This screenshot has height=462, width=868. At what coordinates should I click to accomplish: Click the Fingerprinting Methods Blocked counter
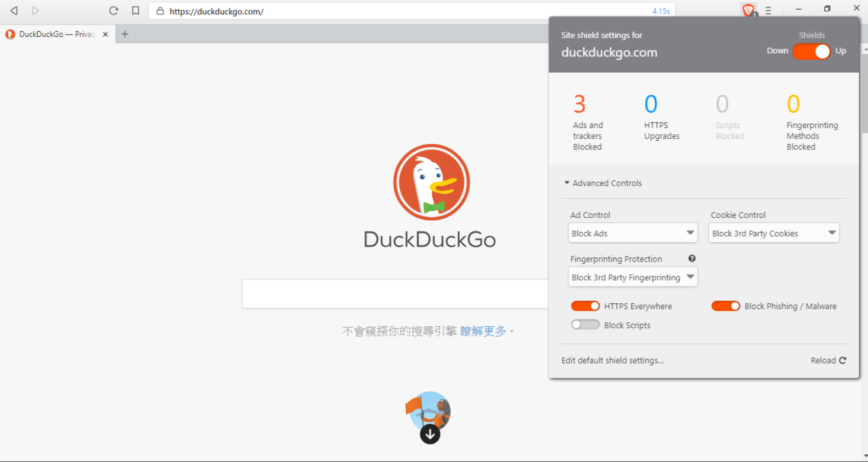pos(812,122)
